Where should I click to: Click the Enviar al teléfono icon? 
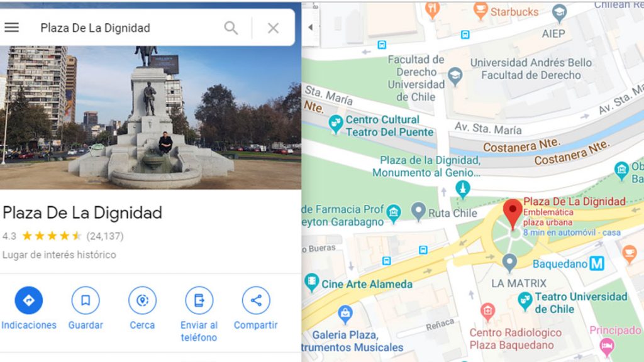(x=199, y=300)
